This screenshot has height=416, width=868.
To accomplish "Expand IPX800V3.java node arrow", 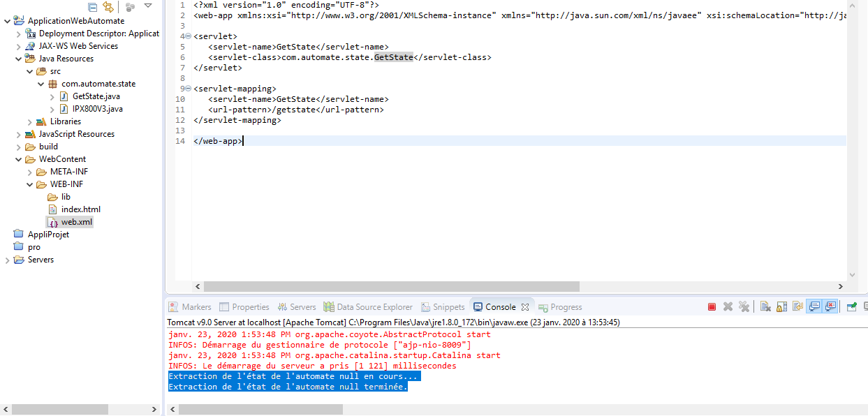I will 52,109.
